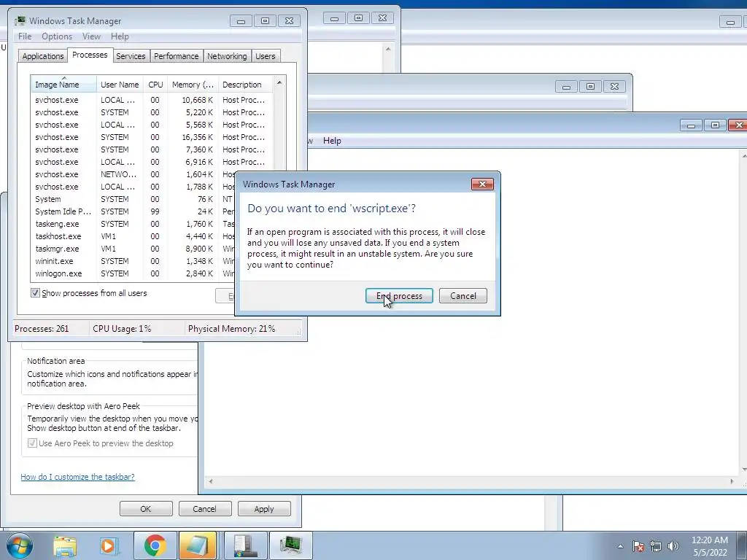Switch to the Services tab
The width and height of the screenshot is (747, 560).
point(131,56)
